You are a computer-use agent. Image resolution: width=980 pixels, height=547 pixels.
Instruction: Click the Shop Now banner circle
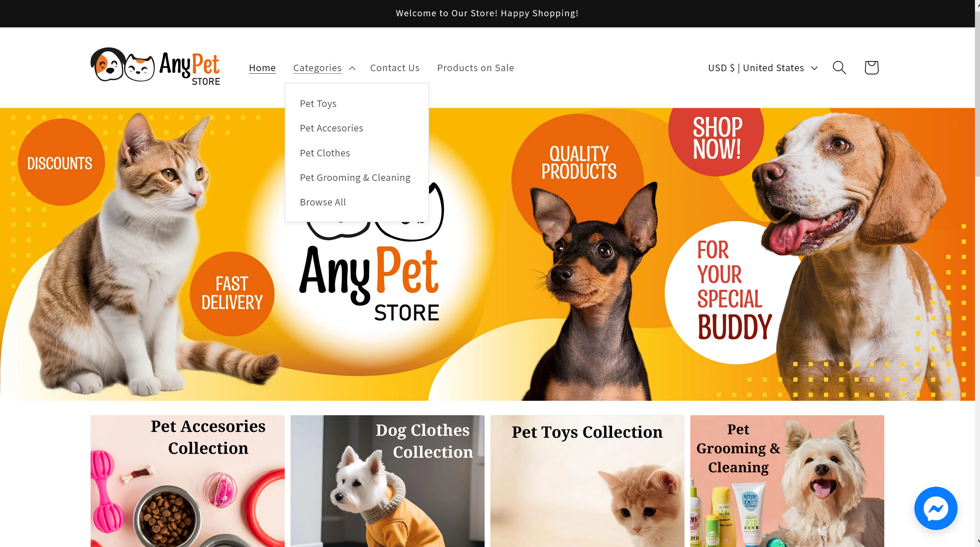click(716, 139)
